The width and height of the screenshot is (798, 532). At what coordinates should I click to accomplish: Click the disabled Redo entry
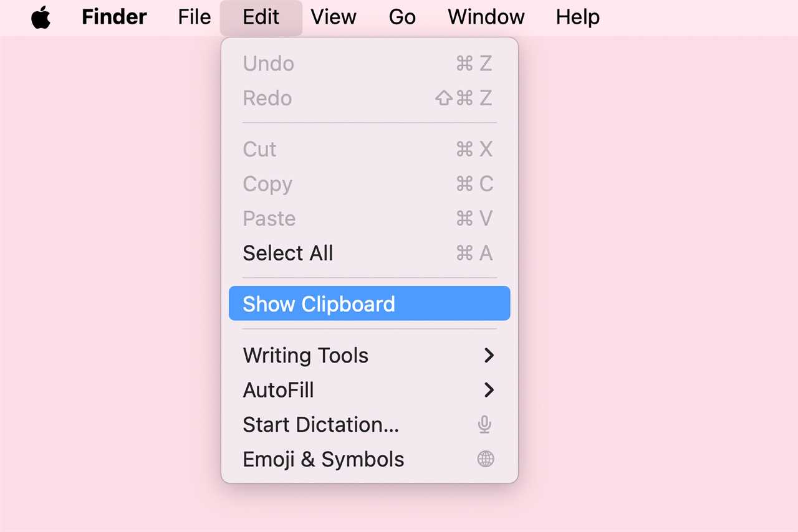(370, 98)
